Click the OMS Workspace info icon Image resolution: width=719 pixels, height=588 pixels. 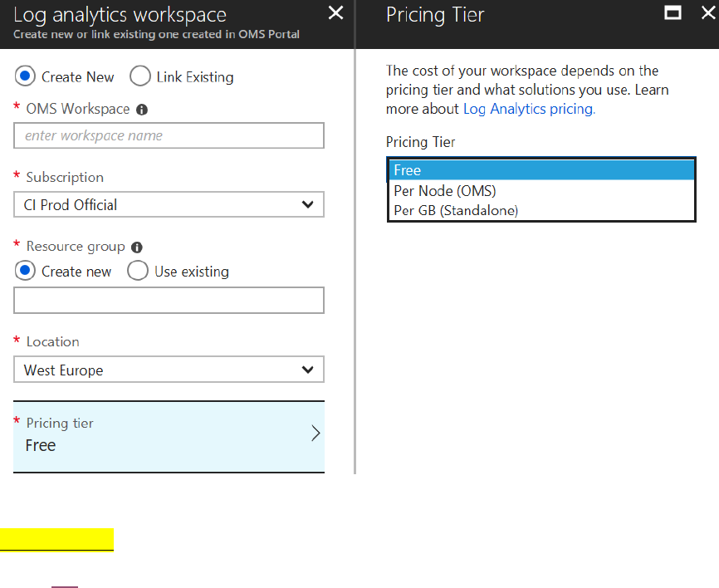tap(142, 110)
